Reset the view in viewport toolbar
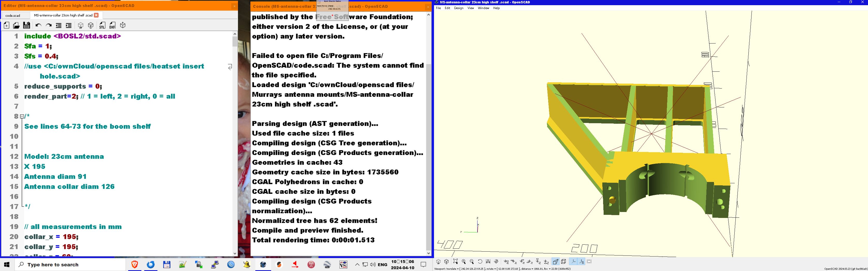This screenshot has height=271, width=868. coord(480,262)
